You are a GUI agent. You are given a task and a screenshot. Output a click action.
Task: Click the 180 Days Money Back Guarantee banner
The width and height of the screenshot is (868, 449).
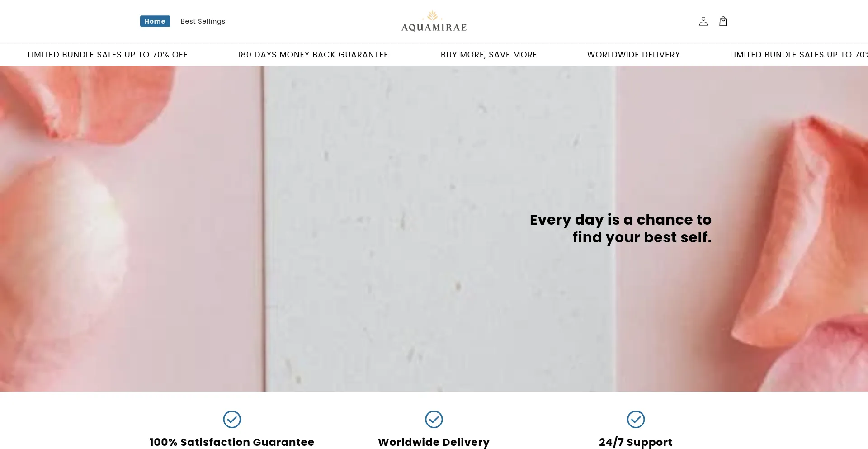point(313,55)
